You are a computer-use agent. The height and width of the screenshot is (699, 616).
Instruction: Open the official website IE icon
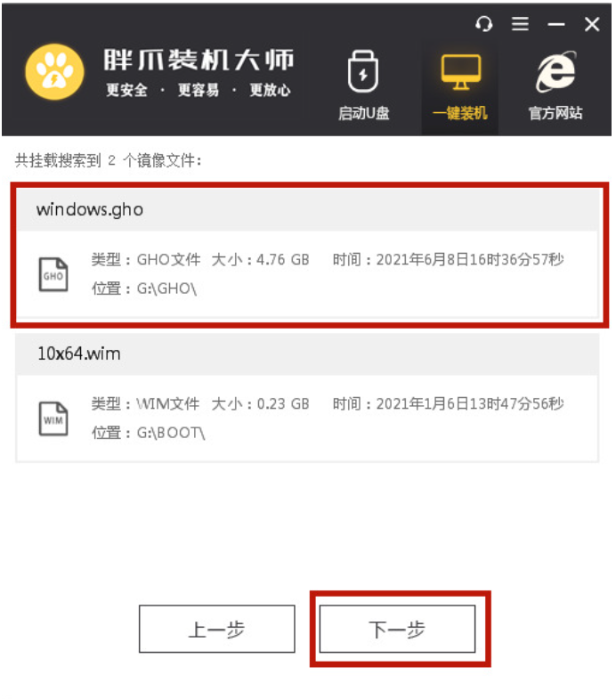pyautogui.click(x=555, y=71)
